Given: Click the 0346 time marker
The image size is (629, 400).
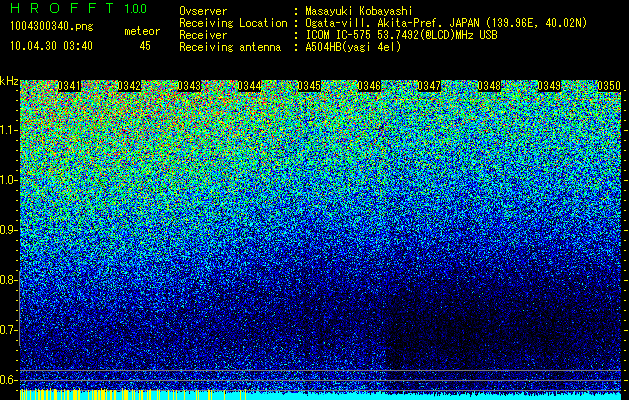Looking at the screenshot, I should tap(369, 86).
